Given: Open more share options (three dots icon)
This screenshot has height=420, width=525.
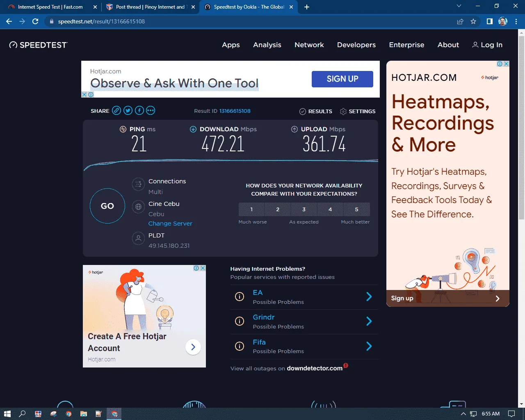Looking at the screenshot, I should pos(151,110).
